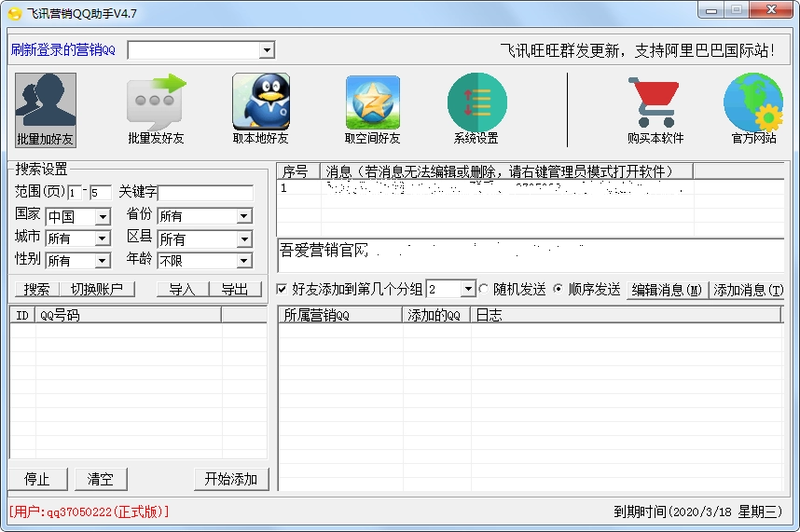Open the 批量加好友 bulk add friends tool
Image resolution: width=800 pixels, height=532 pixels.
tap(46, 110)
